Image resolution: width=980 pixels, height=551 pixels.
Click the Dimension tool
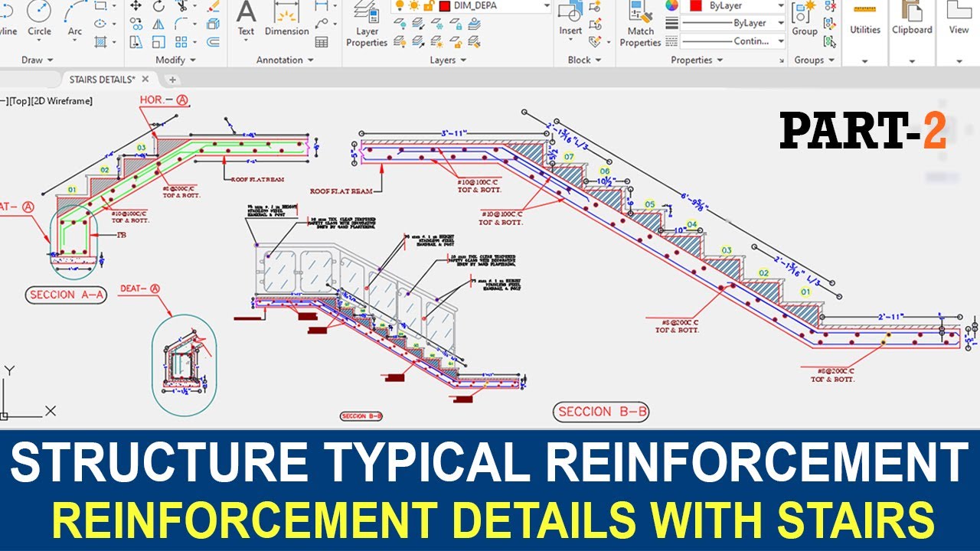(286, 18)
